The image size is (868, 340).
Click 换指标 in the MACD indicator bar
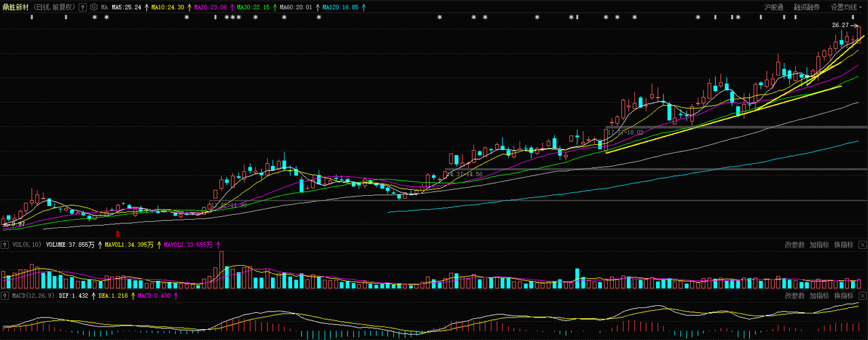tap(844, 296)
